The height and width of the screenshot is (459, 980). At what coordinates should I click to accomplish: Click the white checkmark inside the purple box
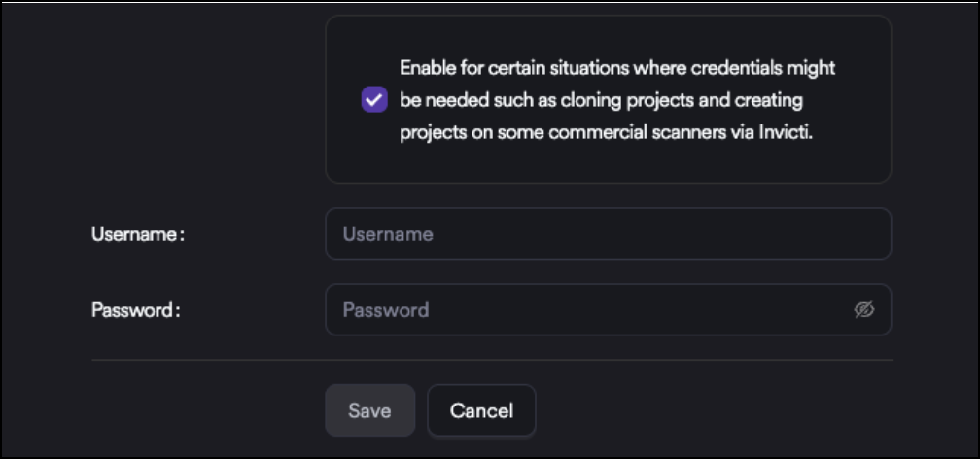(x=374, y=100)
